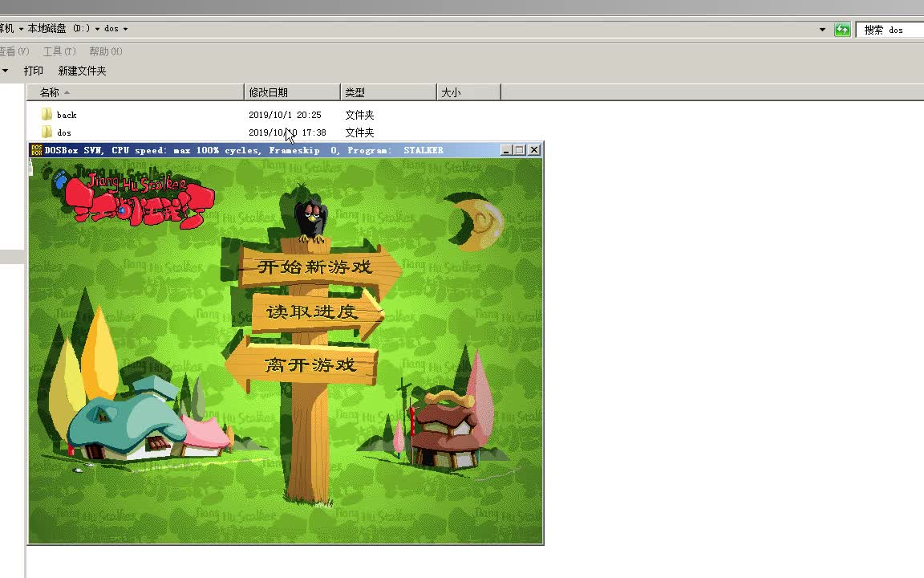Viewport: 924px width, 578px height.
Task: Maximize the DOSBox window
Action: point(520,150)
